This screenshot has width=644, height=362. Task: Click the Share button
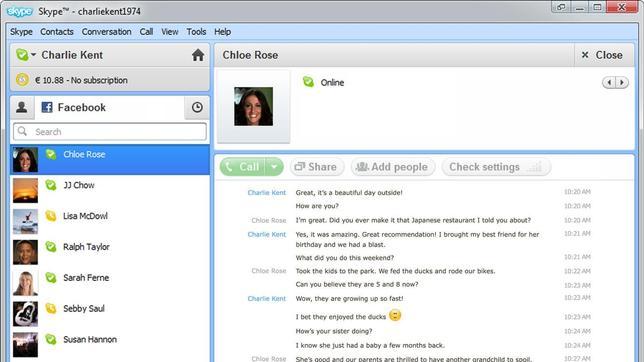(x=317, y=167)
